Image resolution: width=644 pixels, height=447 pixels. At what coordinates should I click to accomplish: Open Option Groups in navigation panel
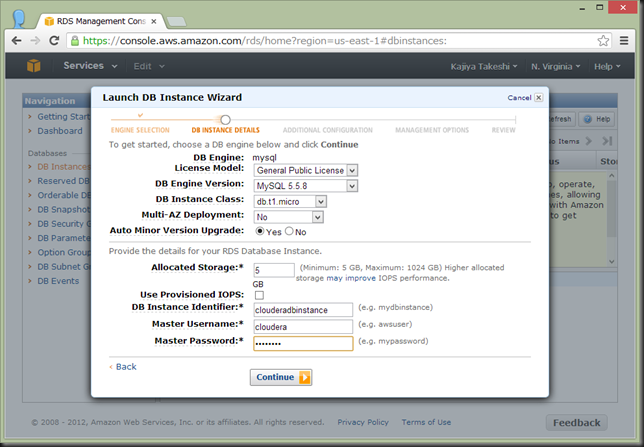[x=64, y=252]
